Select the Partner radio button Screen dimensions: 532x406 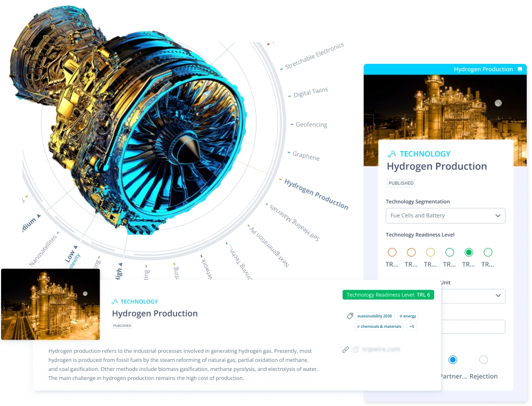coord(453,360)
